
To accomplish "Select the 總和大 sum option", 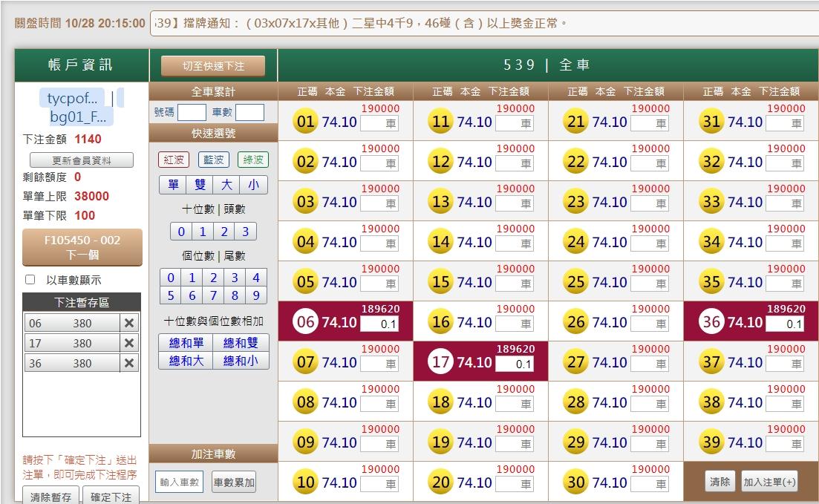I will coord(186,361).
